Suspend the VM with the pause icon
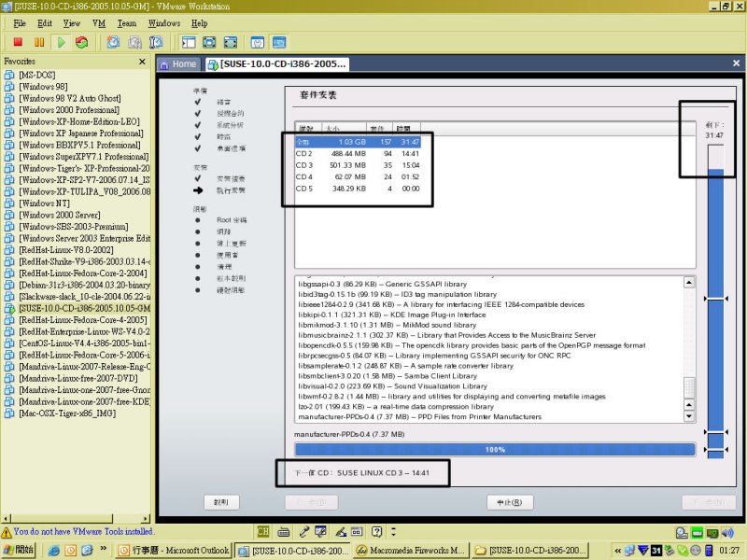This screenshot has width=747, height=560. click(39, 42)
